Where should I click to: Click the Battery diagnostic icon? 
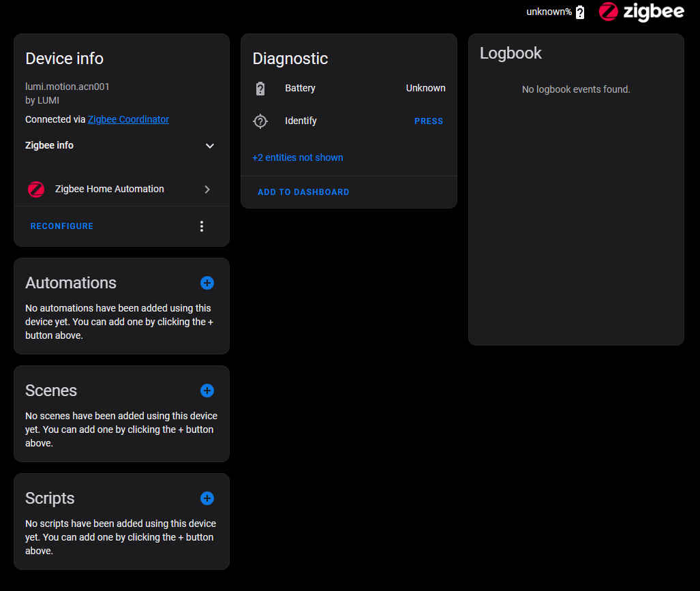260,89
